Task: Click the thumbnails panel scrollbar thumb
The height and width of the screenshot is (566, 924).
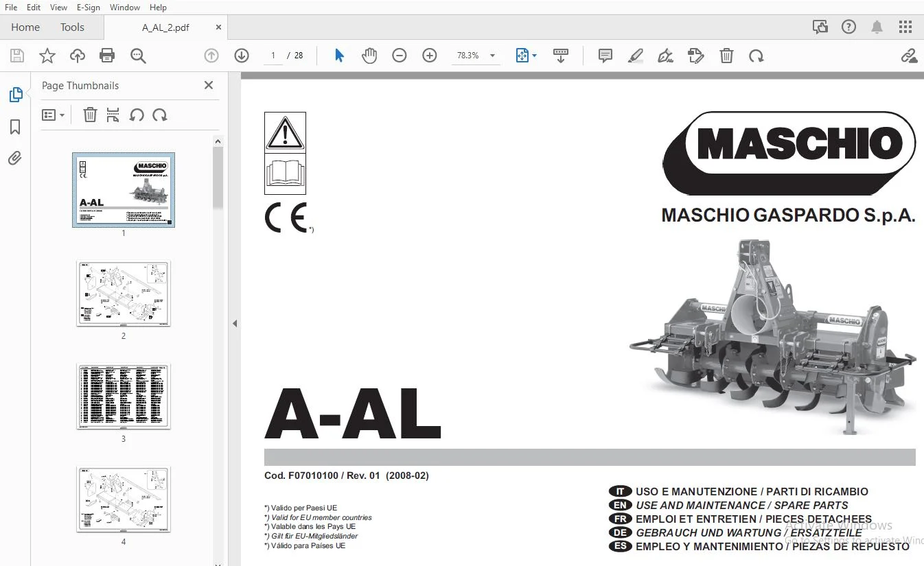Action: tap(218, 177)
